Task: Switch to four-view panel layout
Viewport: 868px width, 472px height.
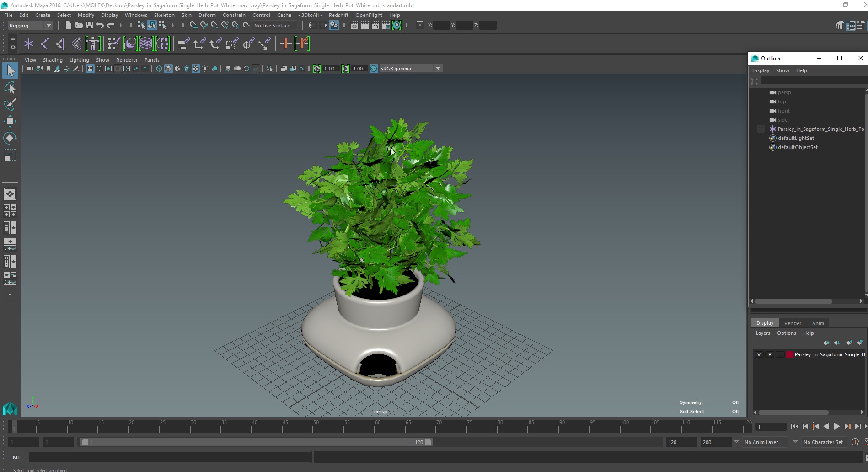Action: [x=10, y=211]
